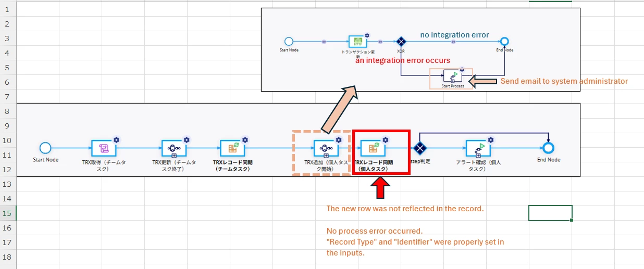Screen dimensions: 644x269
Task: Select the Start Process node icon
Action: click(x=452, y=77)
